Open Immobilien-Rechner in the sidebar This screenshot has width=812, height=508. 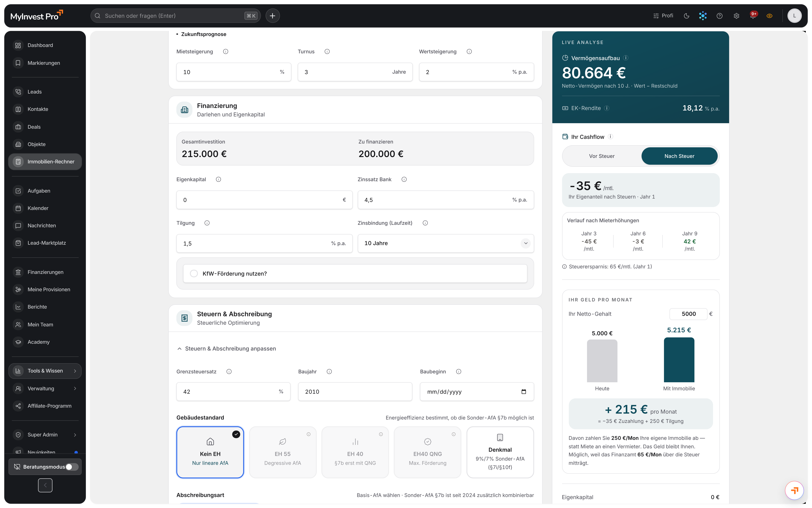point(45,162)
